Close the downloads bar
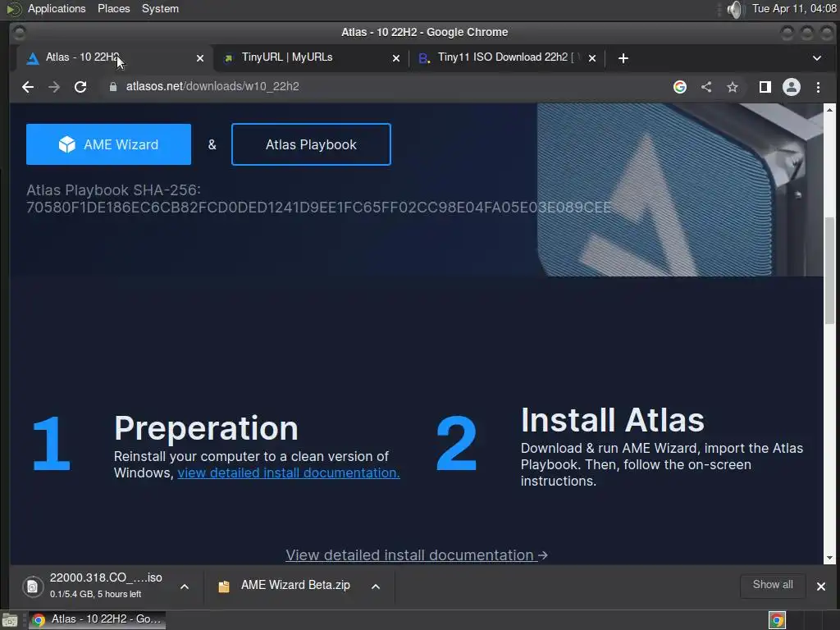The height and width of the screenshot is (630, 840). pyautogui.click(x=820, y=586)
